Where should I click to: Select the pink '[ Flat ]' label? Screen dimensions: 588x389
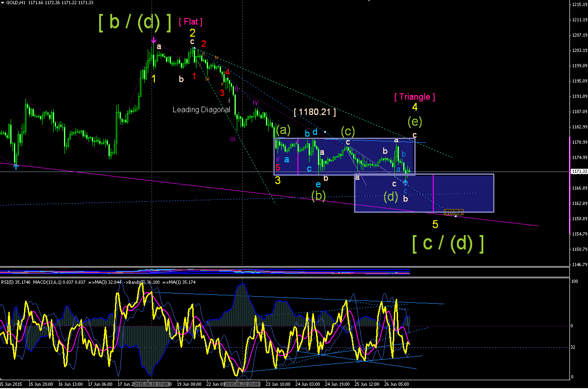click(x=191, y=21)
